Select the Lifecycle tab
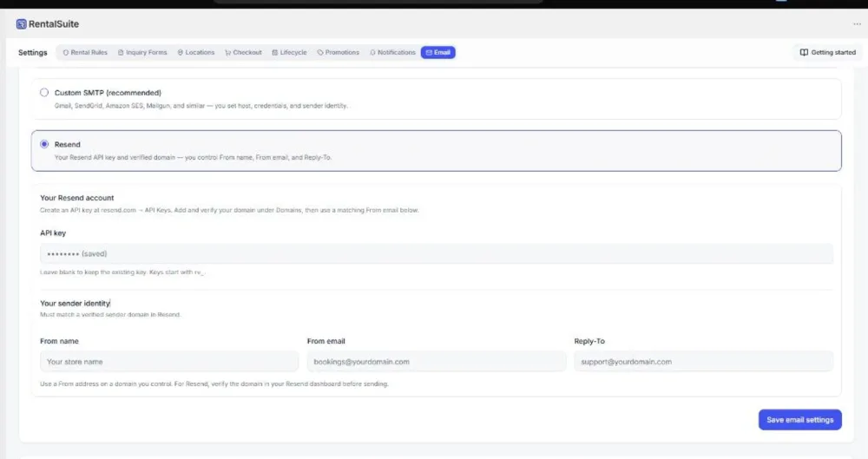Viewport: 868px width, 459px height. [289, 53]
